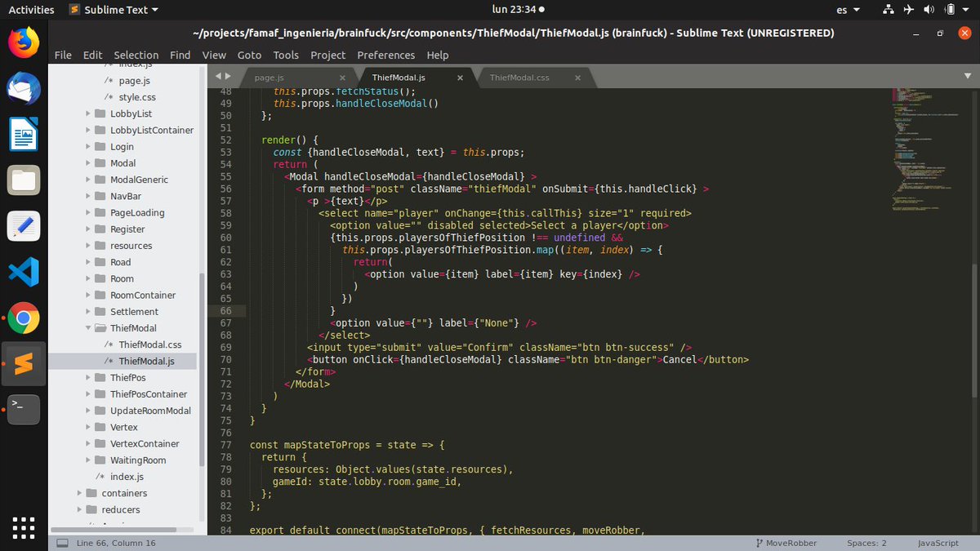Open the Sublime Text app menu in top bar
Image resolution: width=980 pixels, height=551 pixels.
click(114, 10)
